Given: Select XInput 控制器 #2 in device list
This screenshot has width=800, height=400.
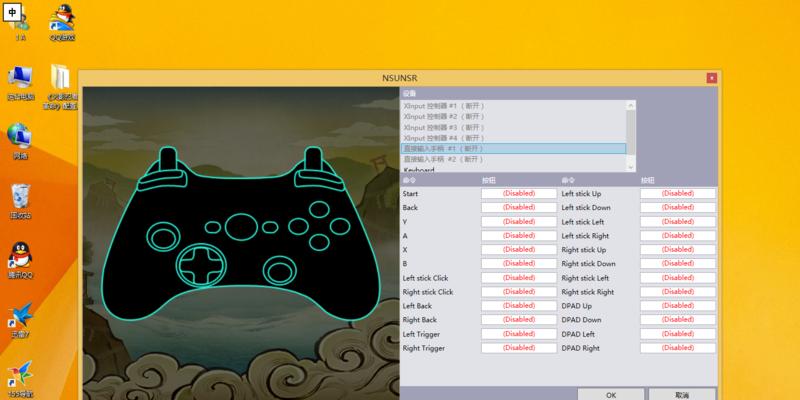Looking at the screenshot, I should [513, 116].
